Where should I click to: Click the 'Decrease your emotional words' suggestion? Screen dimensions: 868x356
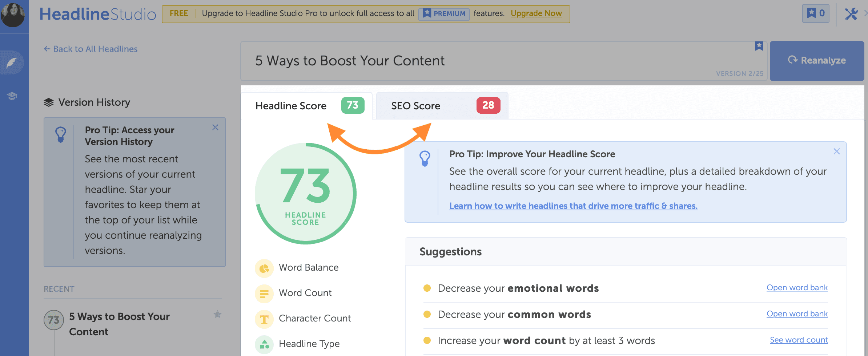(x=518, y=288)
